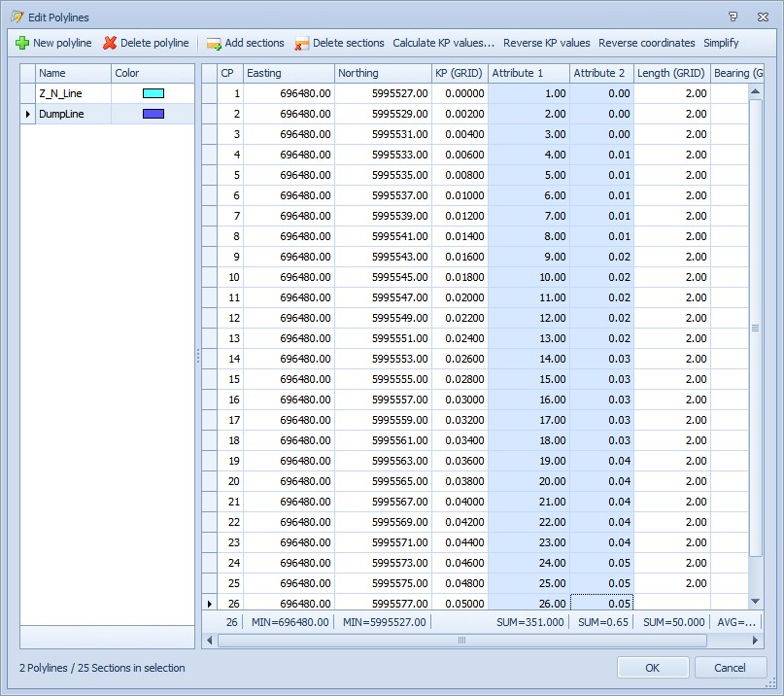Click the Easting column header

pos(289,73)
